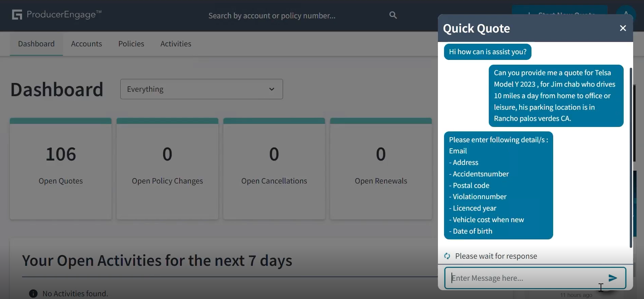This screenshot has width=644, height=299.
Task: Open the 106 Open Quotes tile
Action: tap(61, 169)
